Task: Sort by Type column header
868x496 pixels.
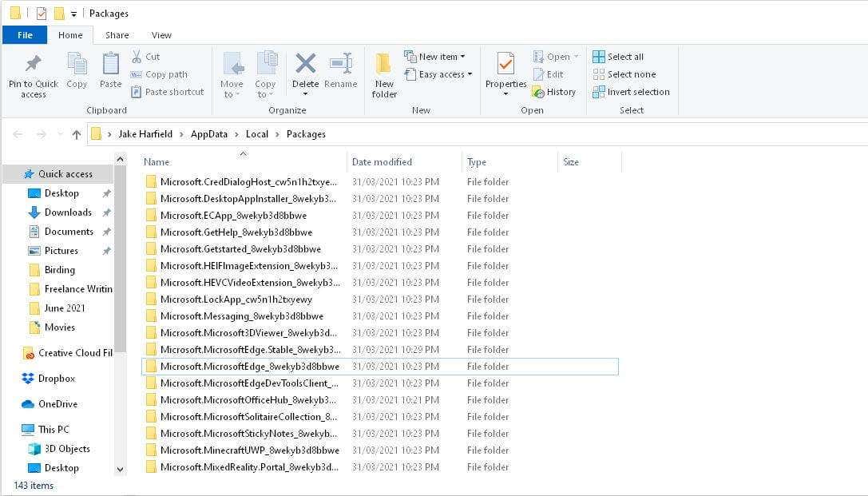Action: [x=476, y=162]
